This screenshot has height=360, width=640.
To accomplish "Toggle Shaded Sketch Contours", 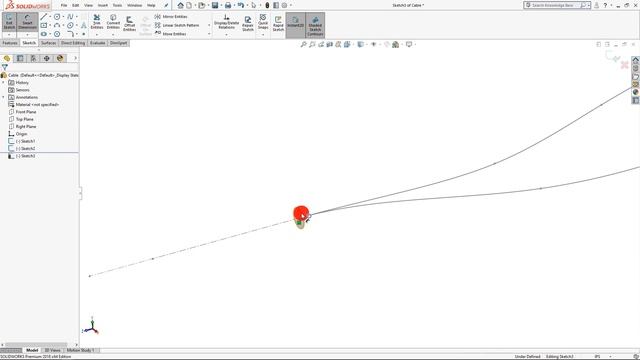I will click(x=315, y=25).
